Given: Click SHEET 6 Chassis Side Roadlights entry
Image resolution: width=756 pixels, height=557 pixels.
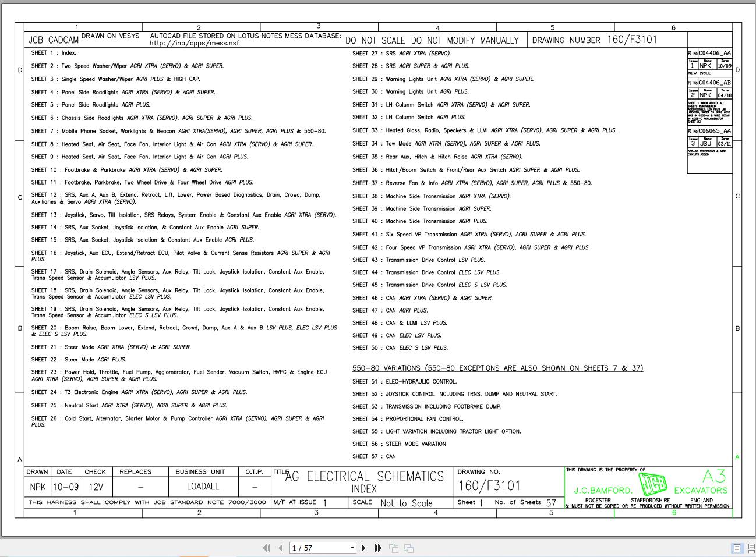Looking at the screenshot, I should (x=142, y=118).
